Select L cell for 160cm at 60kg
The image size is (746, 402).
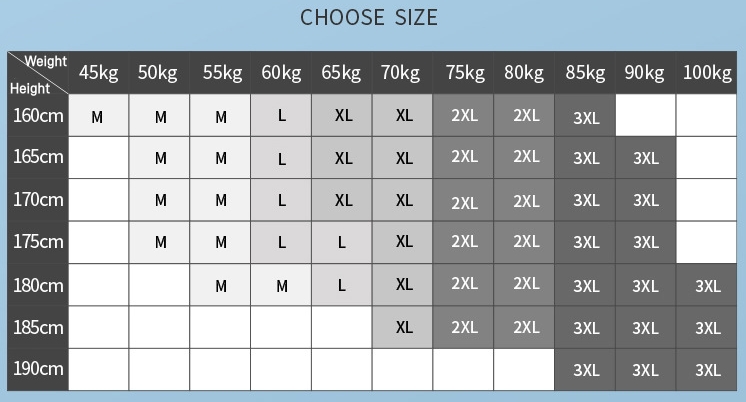pyautogui.click(x=281, y=116)
